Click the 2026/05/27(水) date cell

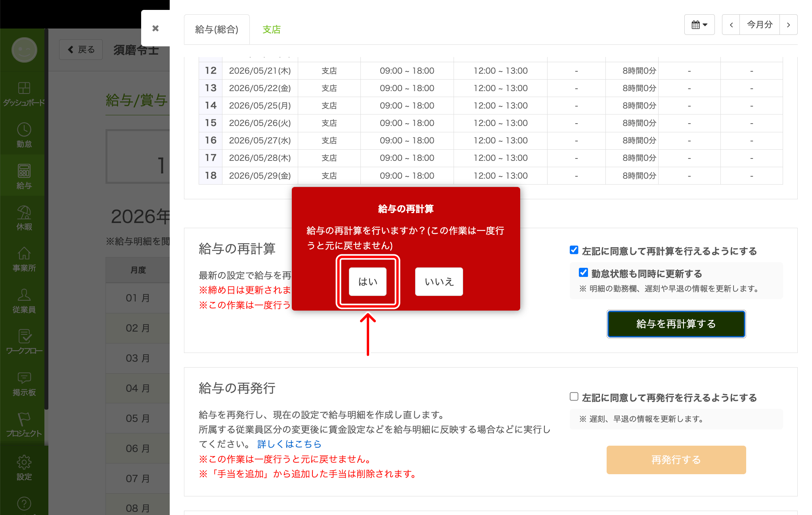point(260,140)
